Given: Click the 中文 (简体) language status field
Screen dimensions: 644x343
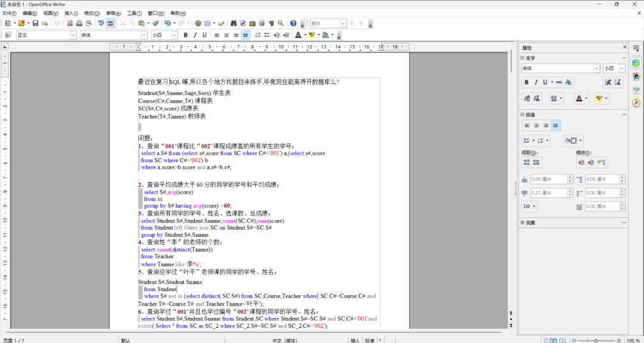Looking at the screenshot, I should tap(286, 341).
